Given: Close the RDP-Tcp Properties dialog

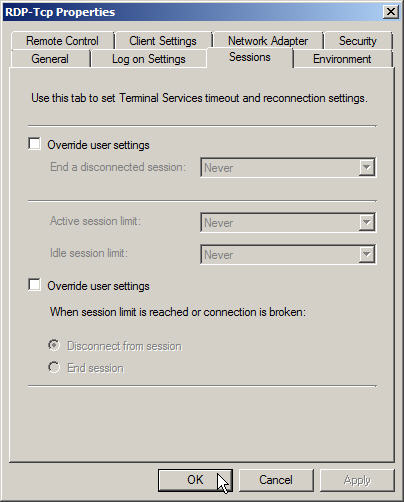Looking at the screenshot, I should click(x=391, y=12).
